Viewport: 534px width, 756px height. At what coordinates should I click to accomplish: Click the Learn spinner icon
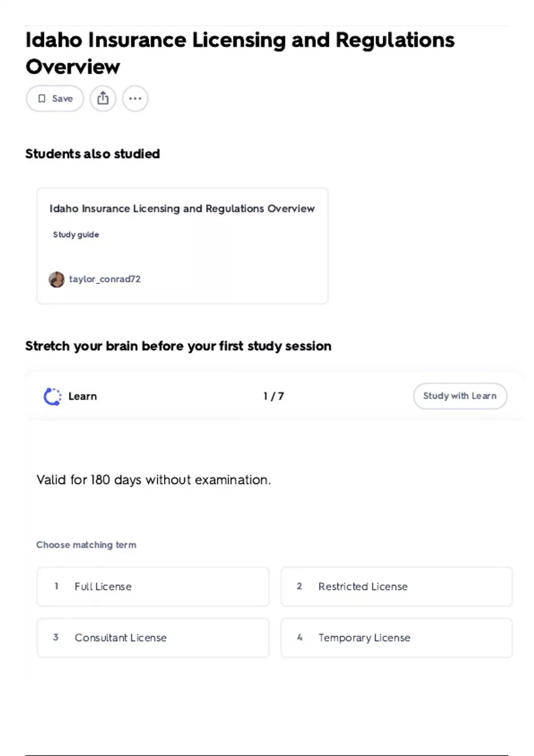(x=53, y=396)
